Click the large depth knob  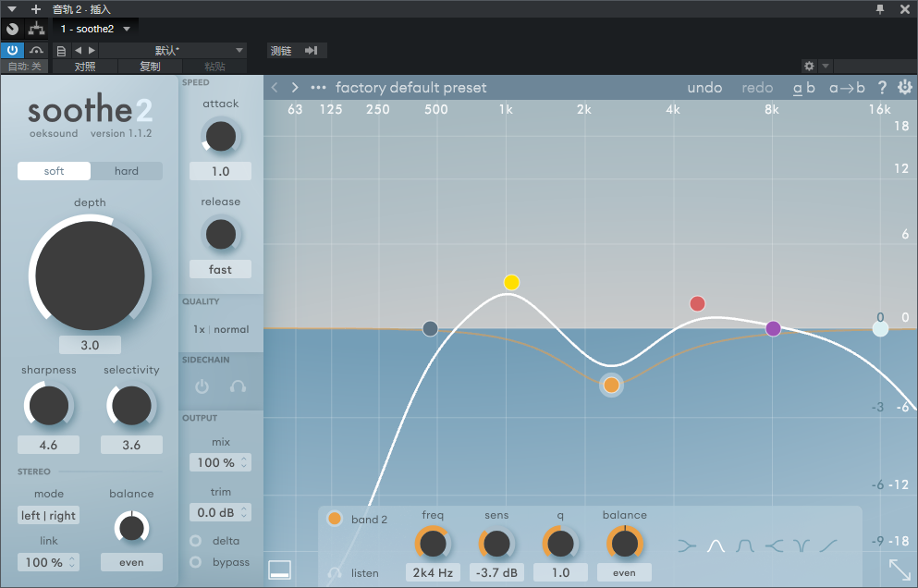click(91, 276)
